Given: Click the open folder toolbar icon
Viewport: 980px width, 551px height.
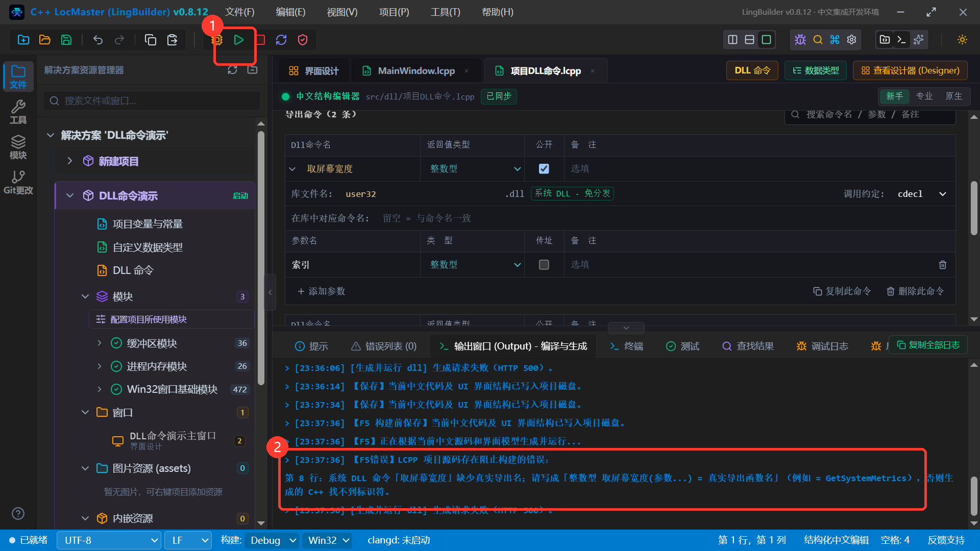Looking at the screenshot, I should click(x=45, y=40).
